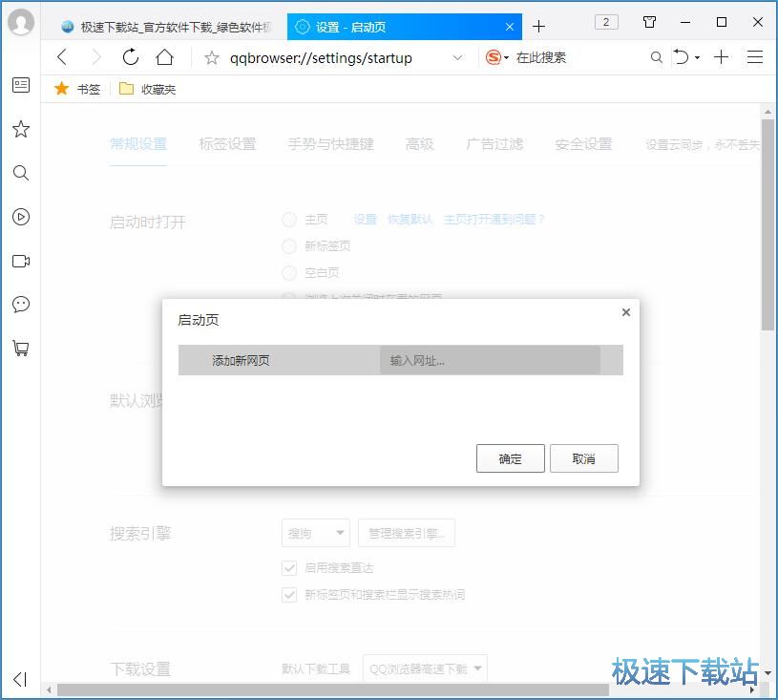Go back with the back arrow
778x700 pixels.
[62, 57]
